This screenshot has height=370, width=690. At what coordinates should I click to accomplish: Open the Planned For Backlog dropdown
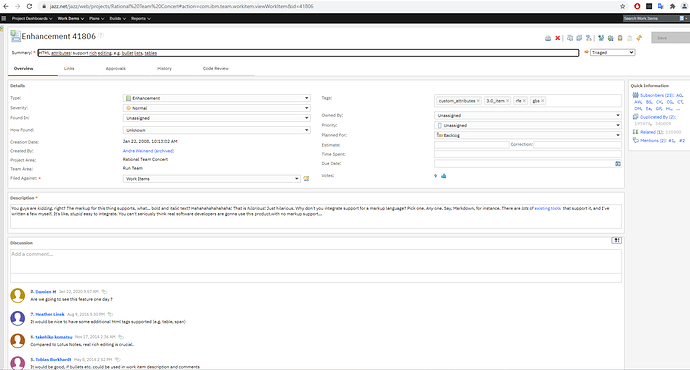click(528, 135)
